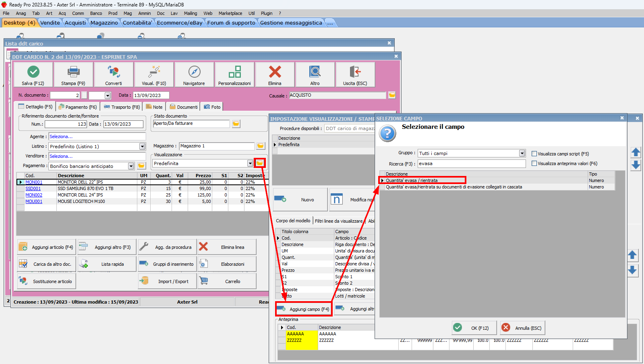
Task: Open the MON001 article link
Action: tap(34, 182)
